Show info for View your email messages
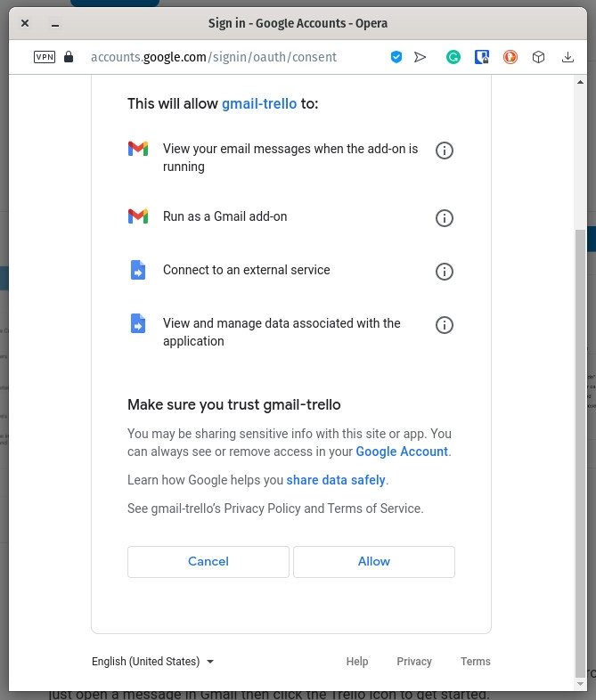 coord(445,151)
